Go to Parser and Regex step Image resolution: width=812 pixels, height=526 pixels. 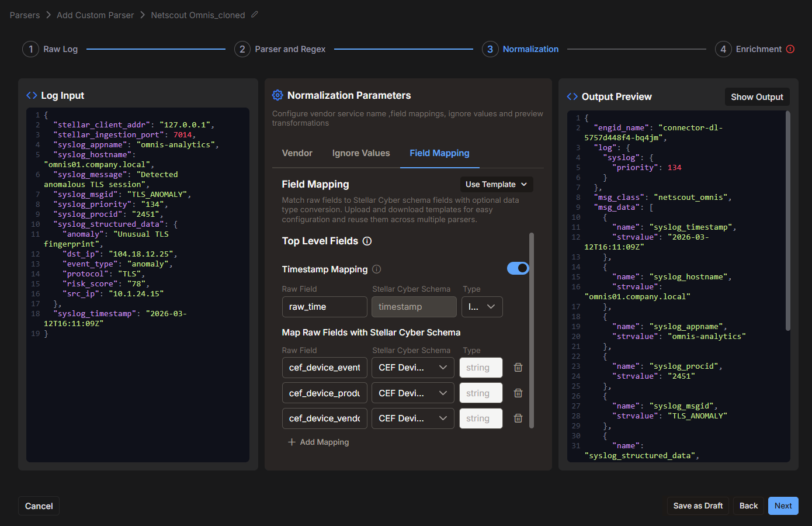pos(290,49)
